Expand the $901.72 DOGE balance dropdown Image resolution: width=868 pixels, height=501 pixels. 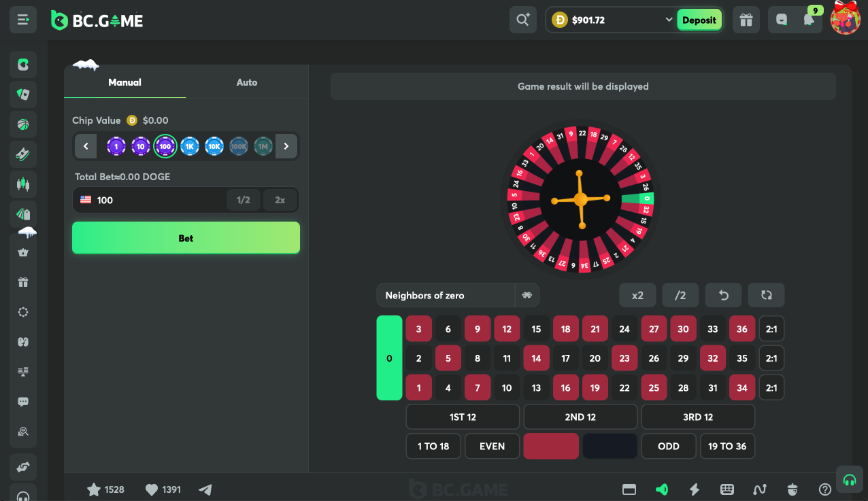tap(611, 20)
